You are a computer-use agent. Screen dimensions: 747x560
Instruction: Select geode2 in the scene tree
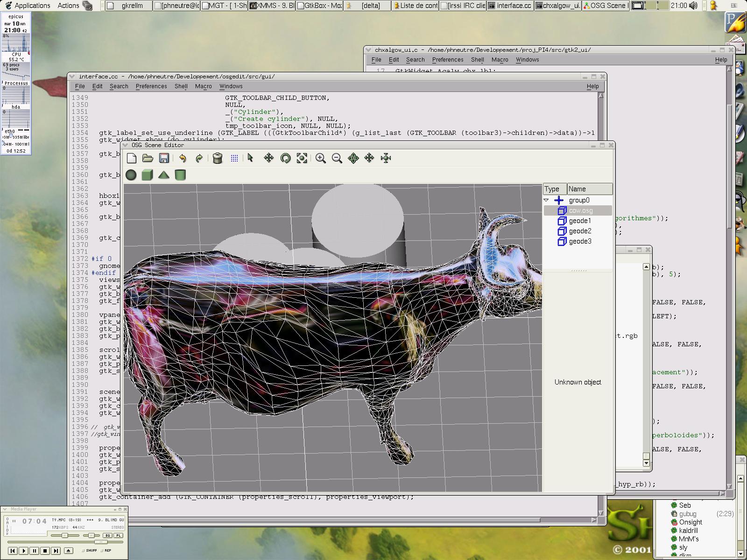(x=578, y=231)
